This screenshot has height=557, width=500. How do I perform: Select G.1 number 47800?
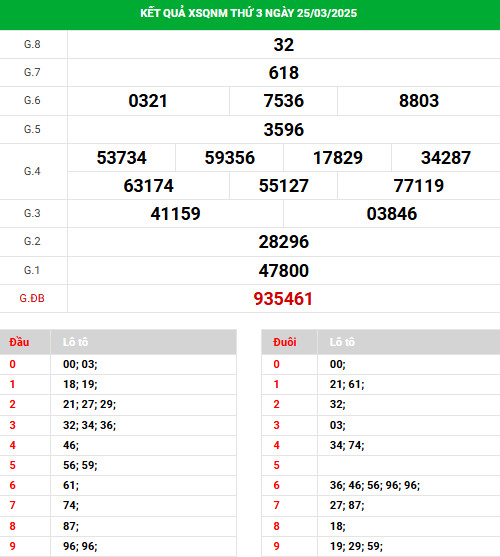point(284,271)
